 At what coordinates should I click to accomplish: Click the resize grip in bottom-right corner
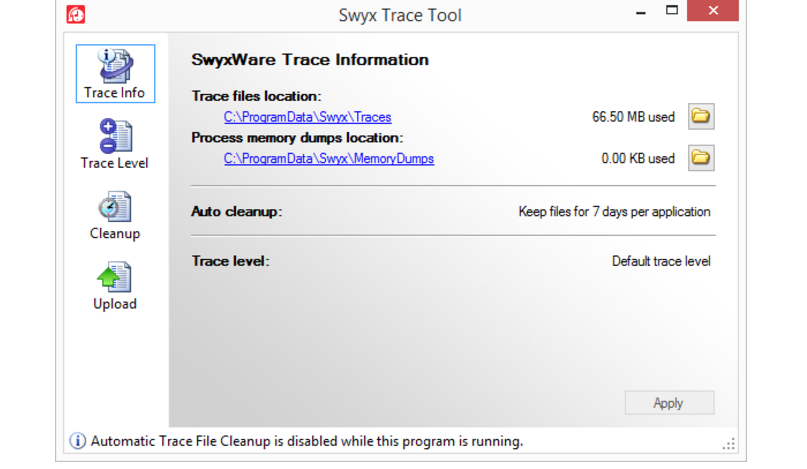(x=729, y=443)
